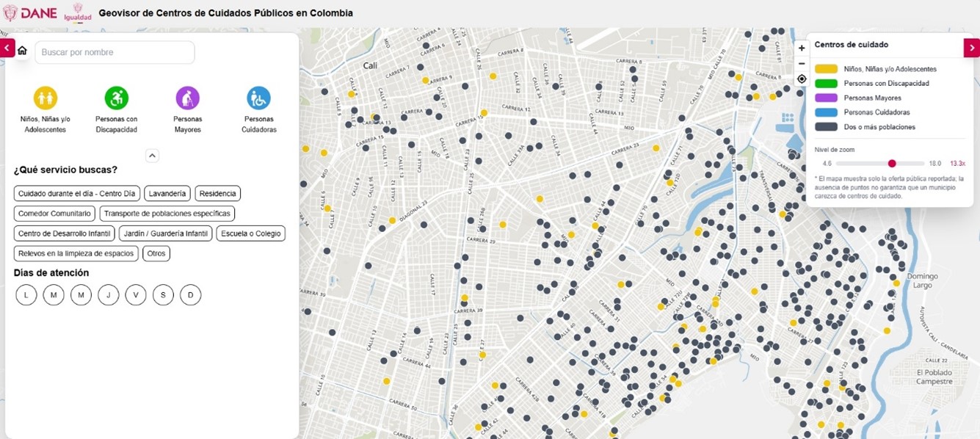Collapse the legend panel with red arrow
Screen dimensions: 980x439
pyautogui.click(x=971, y=48)
